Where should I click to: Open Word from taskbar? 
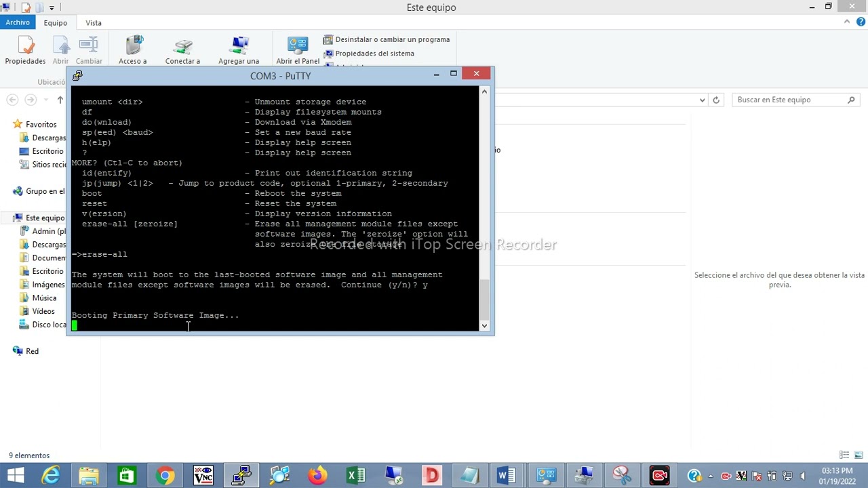[x=507, y=475]
